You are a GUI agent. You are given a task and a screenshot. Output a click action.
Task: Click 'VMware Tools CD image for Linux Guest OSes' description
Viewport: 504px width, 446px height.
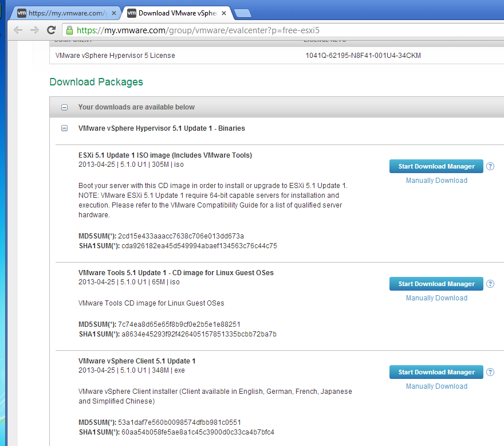coord(151,303)
